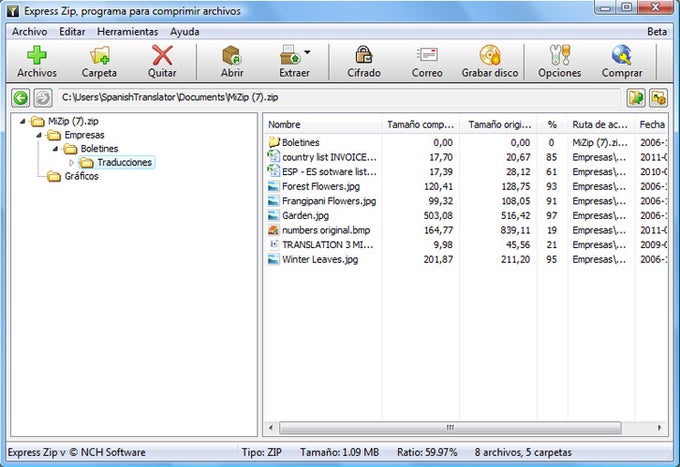Select MiZip (7).zip in the tree
The height and width of the screenshot is (467, 680).
73,121
